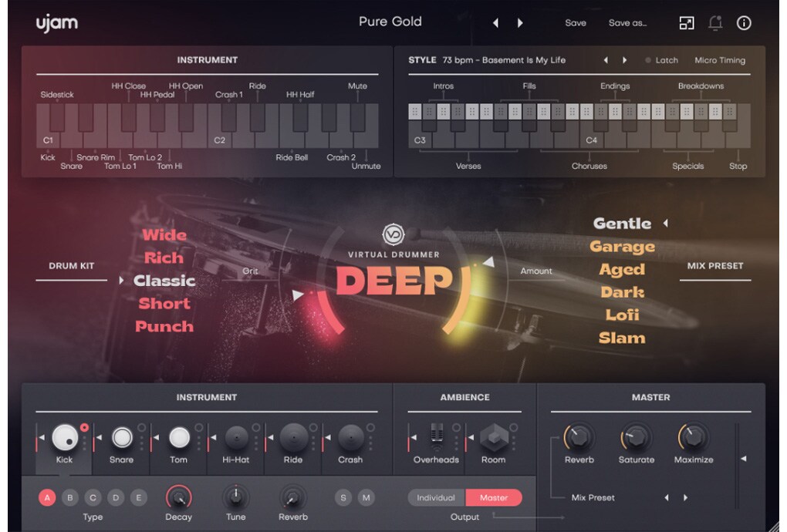Click the Virtual Drummer VD emblem
787x532 pixels.
click(393, 234)
